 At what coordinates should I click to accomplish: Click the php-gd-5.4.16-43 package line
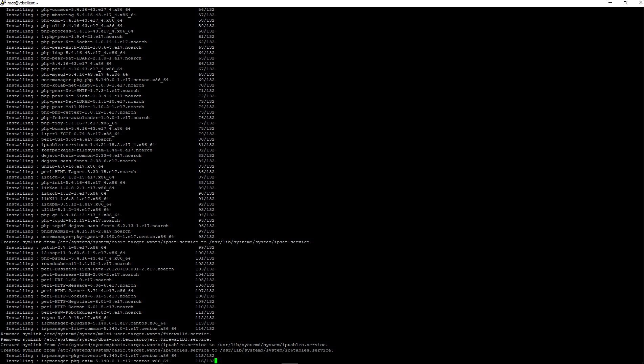point(110,215)
